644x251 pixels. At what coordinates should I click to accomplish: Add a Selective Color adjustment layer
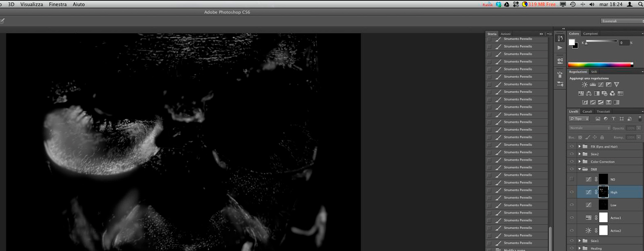(609, 102)
